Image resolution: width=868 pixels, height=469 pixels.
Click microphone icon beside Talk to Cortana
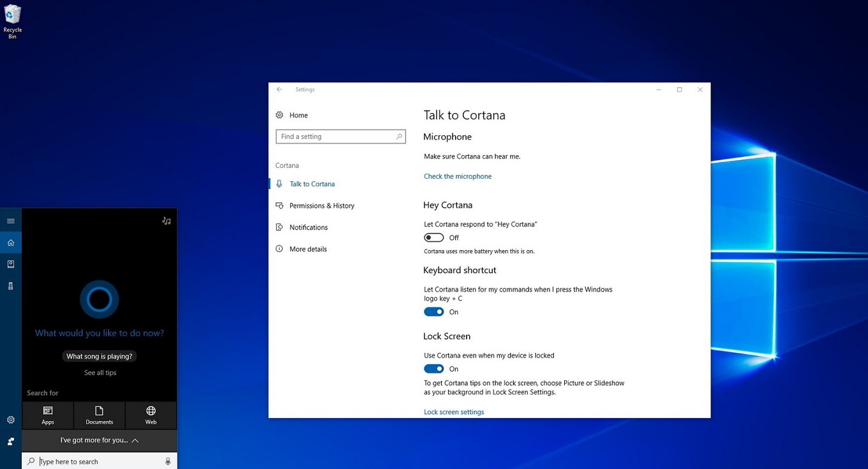point(280,184)
